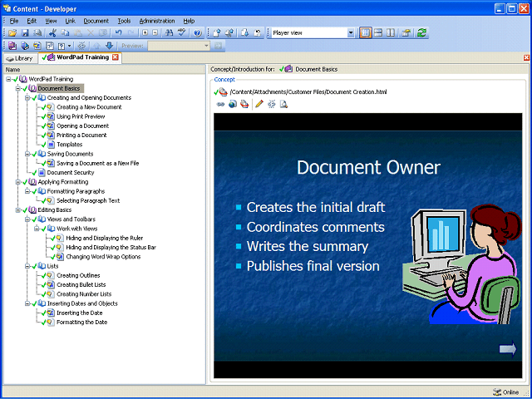Select 'Changing Word Wrap Options' topic
This screenshot has width=532, height=399.
(103, 257)
